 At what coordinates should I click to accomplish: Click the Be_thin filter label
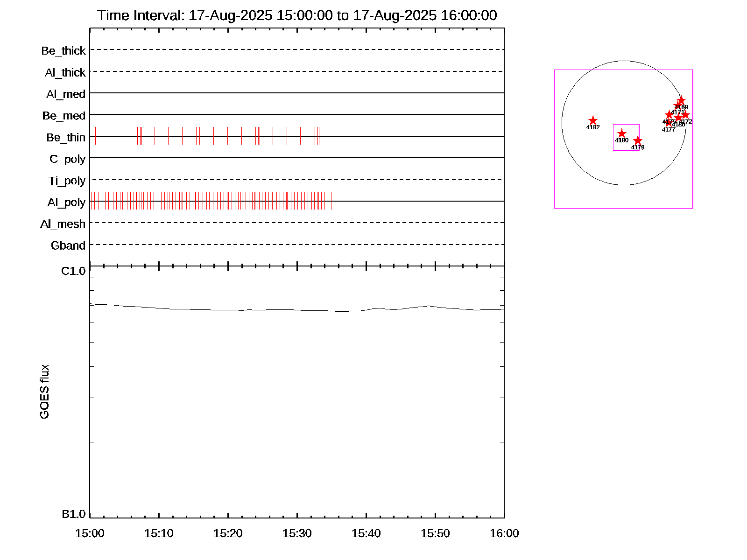(66, 138)
